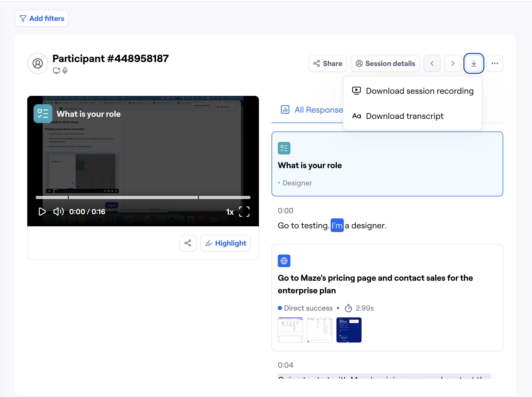Screen dimensions: 532x397
Task: Switch to All Responses tab
Action: pos(312,110)
